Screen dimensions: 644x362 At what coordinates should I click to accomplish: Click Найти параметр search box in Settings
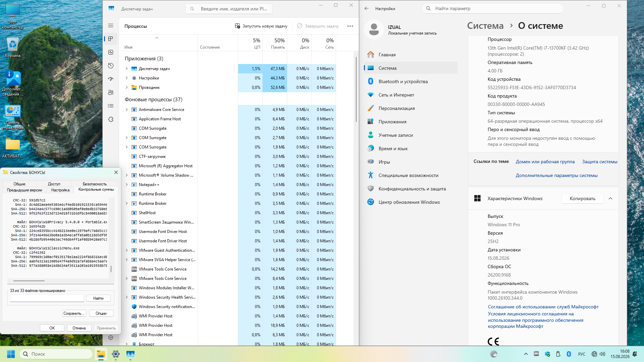click(x=492, y=8)
